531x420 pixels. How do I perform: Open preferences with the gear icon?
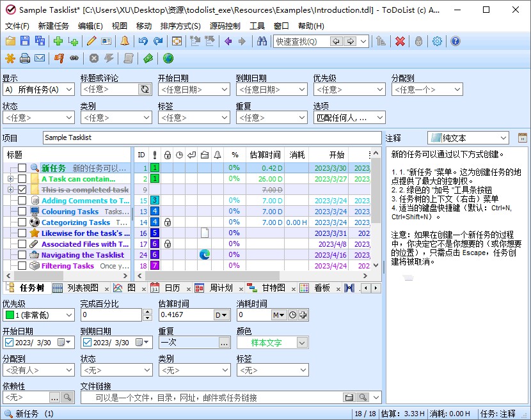[437, 42]
